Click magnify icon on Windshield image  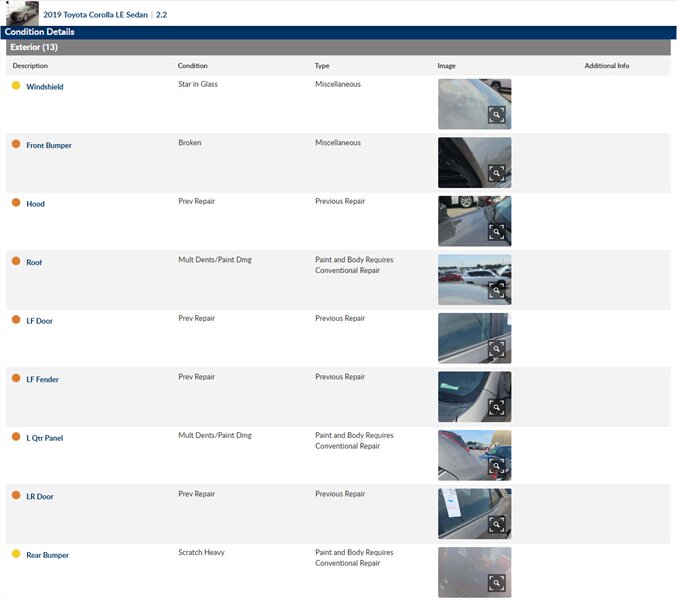pos(496,115)
